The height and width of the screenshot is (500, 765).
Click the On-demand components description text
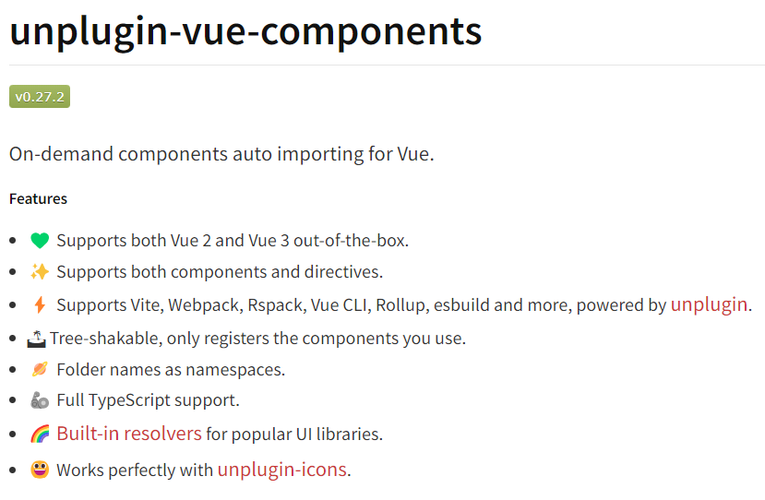pyautogui.click(x=221, y=155)
